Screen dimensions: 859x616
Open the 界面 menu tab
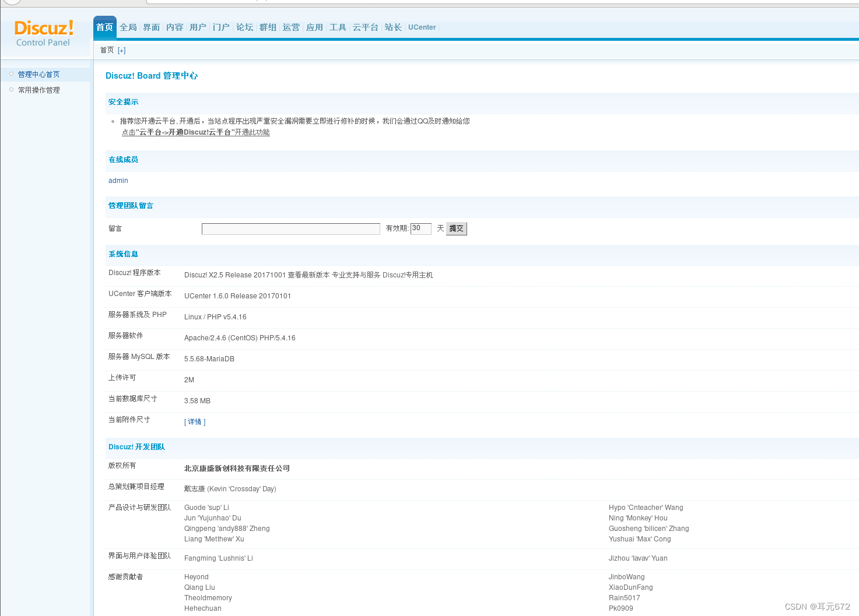(x=152, y=27)
